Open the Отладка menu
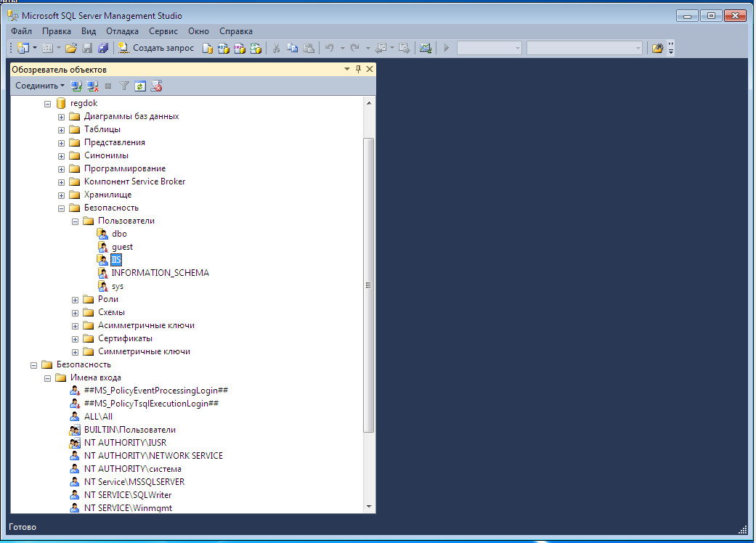Image resolution: width=756 pixels, height=543 pixels. click(x=123, y=31)
